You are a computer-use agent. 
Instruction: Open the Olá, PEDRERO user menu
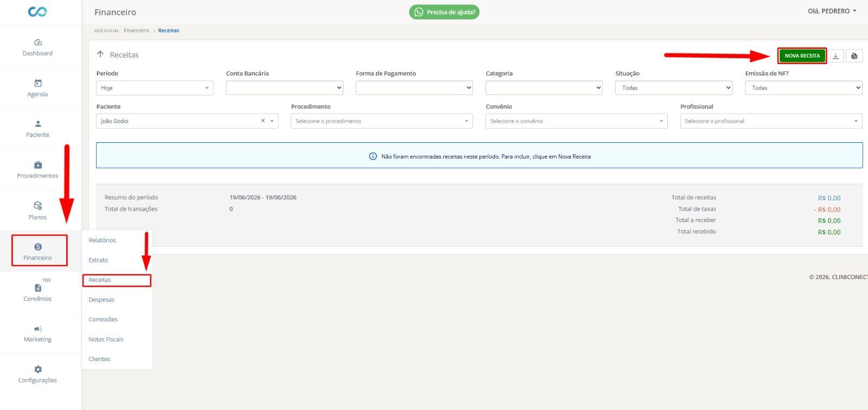pyautogui.click(x=832, y=11)
